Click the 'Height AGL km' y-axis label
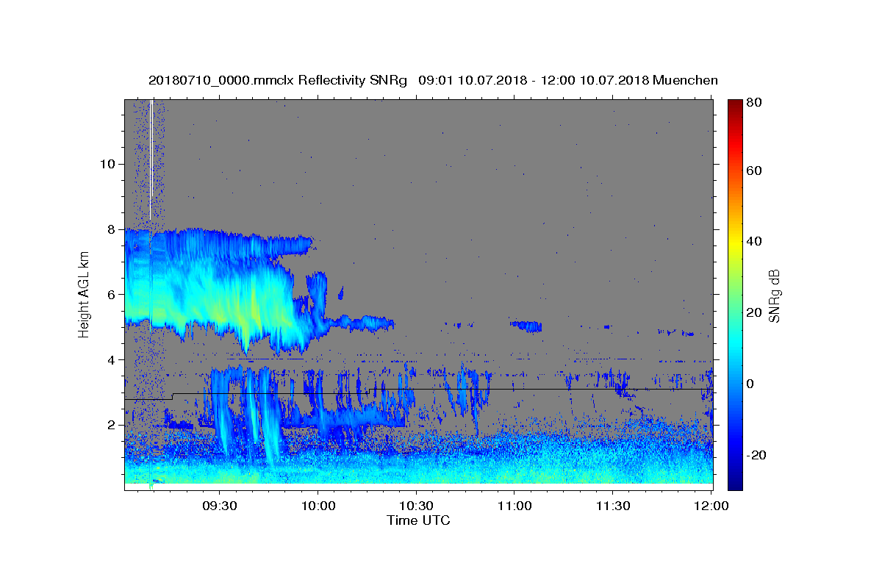Screen dimensions: 882x588 click(84, 295)
